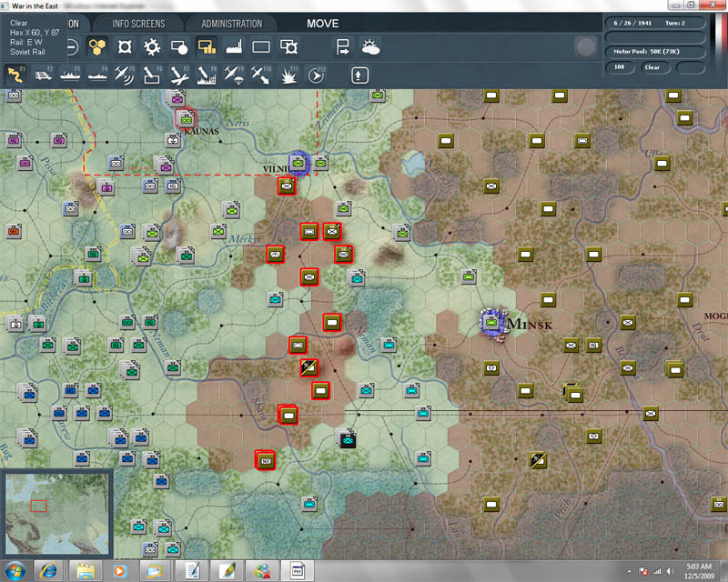
Task: Click the zoom out minus icon
Action: coord(72,47)
